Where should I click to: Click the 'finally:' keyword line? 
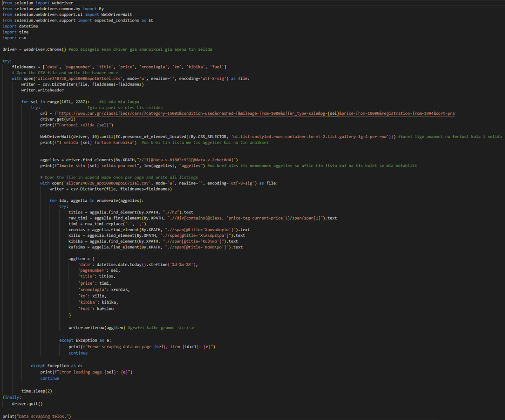tap(12, 398)
